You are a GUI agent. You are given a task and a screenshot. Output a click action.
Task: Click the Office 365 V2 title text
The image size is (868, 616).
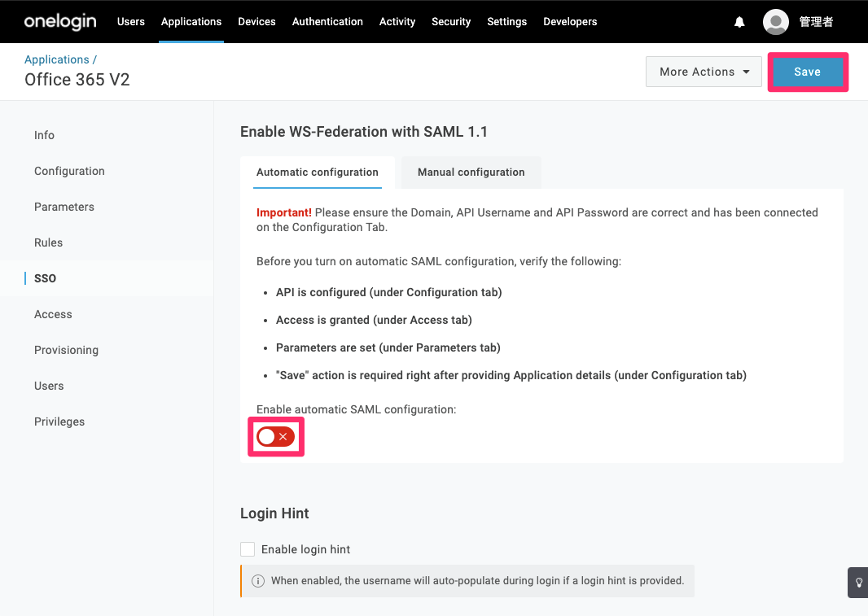[77, 80]
